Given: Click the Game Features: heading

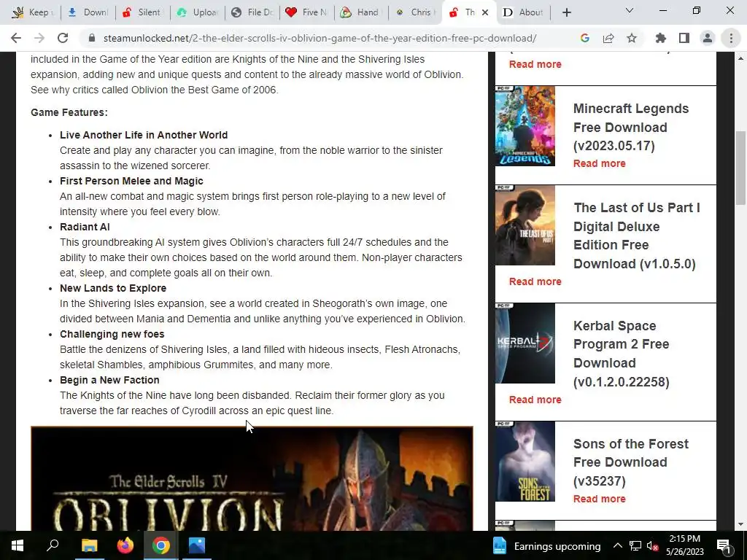Looking at the screenshot, I should click(x=69, y=112).
